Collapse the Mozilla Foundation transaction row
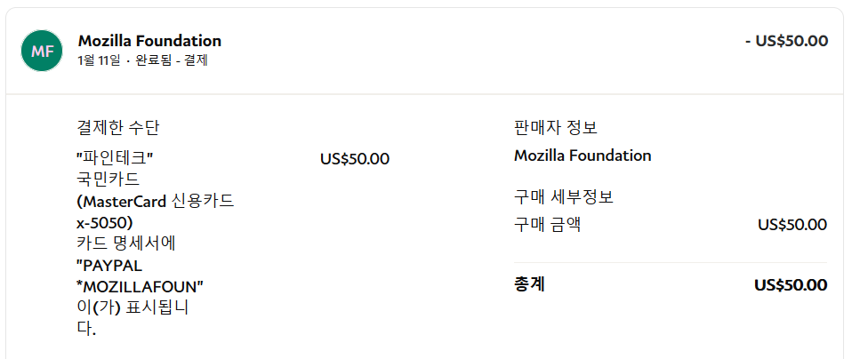868x359 pixels. (x=424, y=51)
